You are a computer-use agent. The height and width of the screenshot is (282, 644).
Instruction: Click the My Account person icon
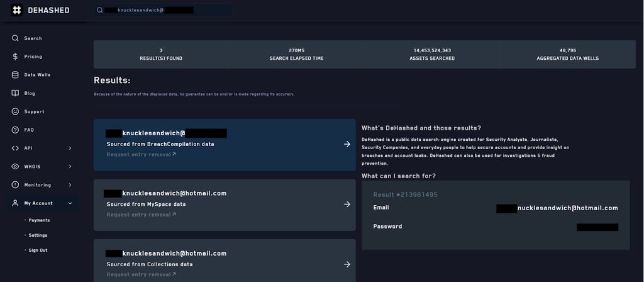coord(15,203)
